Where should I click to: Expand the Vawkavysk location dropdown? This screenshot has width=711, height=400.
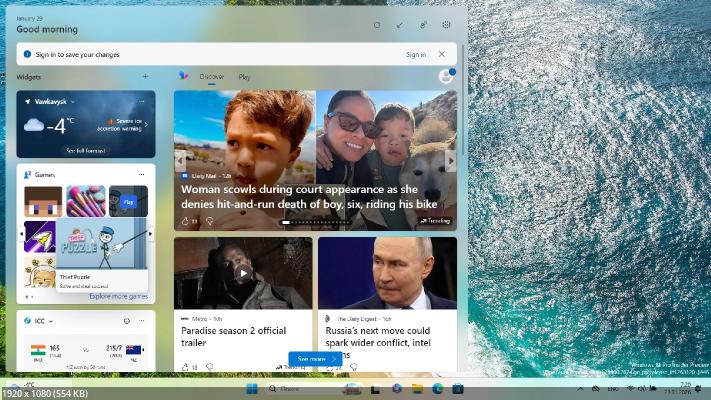(74, 101)
